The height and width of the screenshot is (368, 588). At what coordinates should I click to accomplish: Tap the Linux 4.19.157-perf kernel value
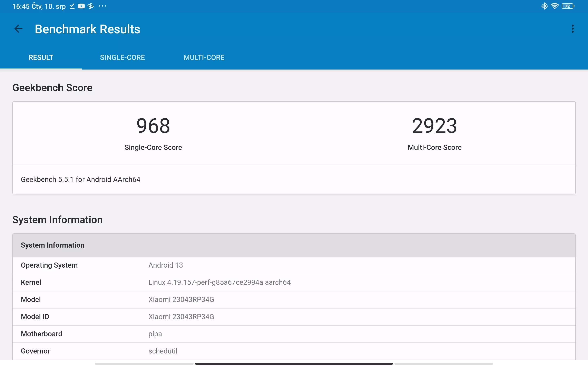220,282
